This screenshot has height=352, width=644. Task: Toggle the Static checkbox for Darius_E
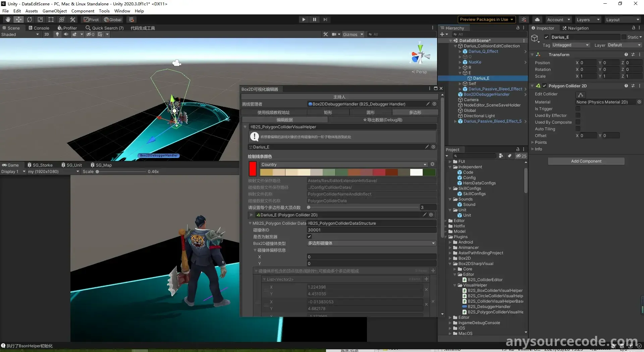point(624,37)
